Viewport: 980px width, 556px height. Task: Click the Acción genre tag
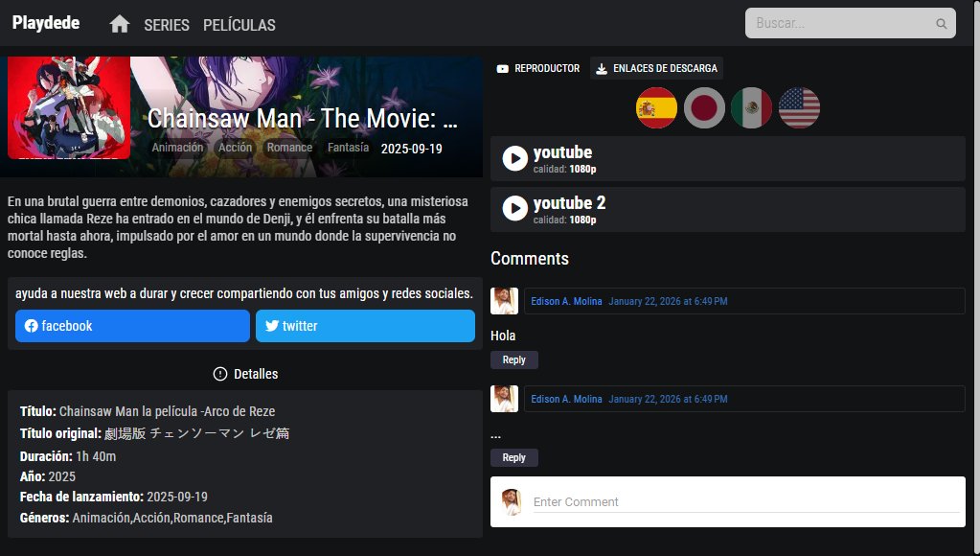235,148
